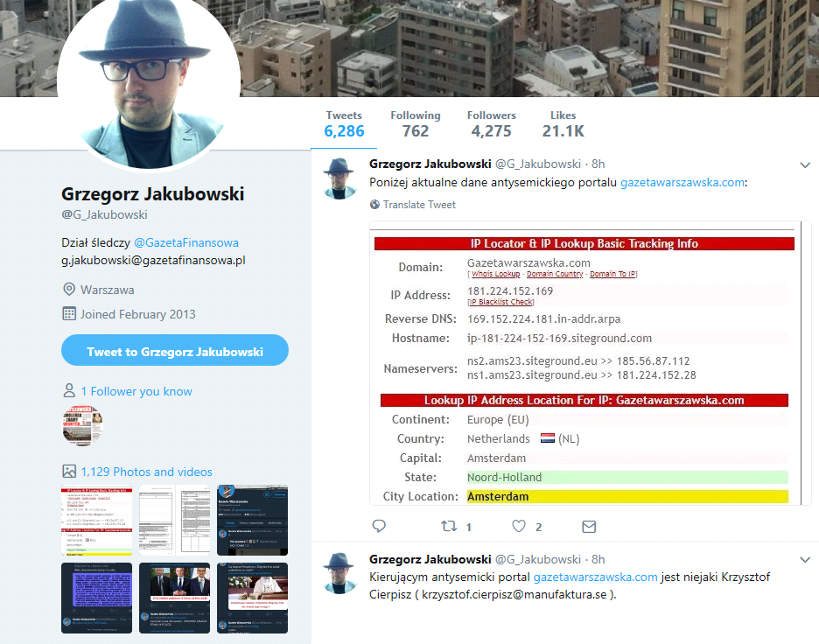
Task: Click the person icon next to Follower you know
Action: 69,390
